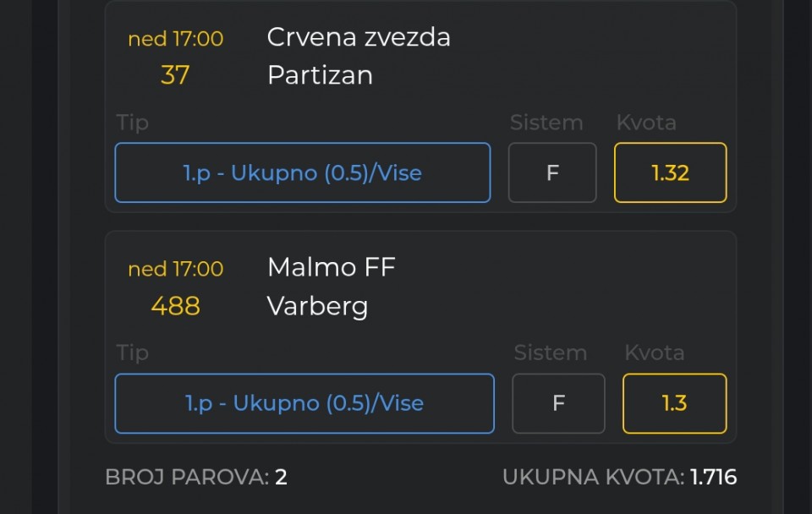The width and height of the screenshot is (812, 514).
Task: Toggle system F for Crvena zvezda match
Action: point(552,173)
